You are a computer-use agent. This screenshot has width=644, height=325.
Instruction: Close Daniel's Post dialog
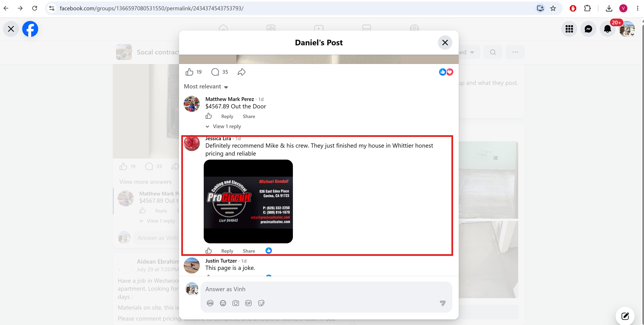pos(445,42)
